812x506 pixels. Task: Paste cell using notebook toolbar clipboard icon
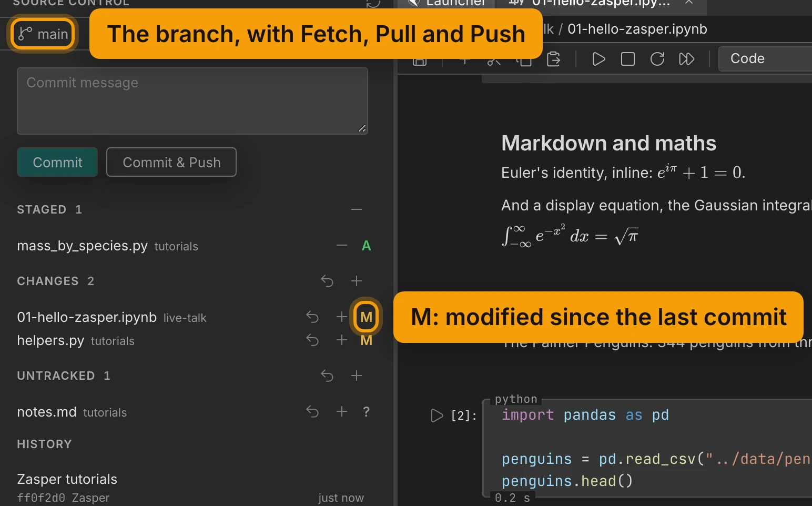click(x=553, y=59)
